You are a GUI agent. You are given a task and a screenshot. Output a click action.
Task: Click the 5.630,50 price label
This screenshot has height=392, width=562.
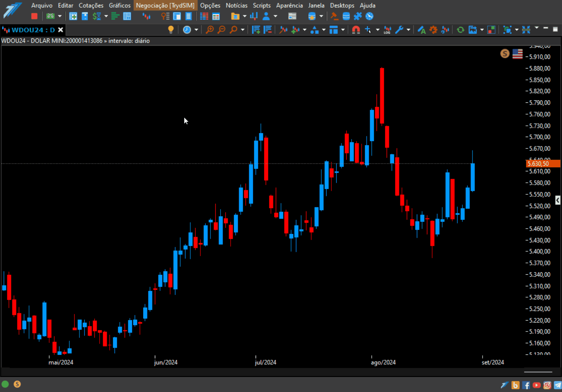pos(543,164)
